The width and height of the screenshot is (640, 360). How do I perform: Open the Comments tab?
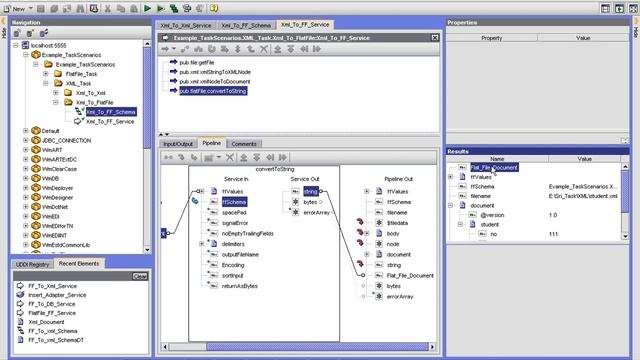pyautogui.click(x=244, y=144)
